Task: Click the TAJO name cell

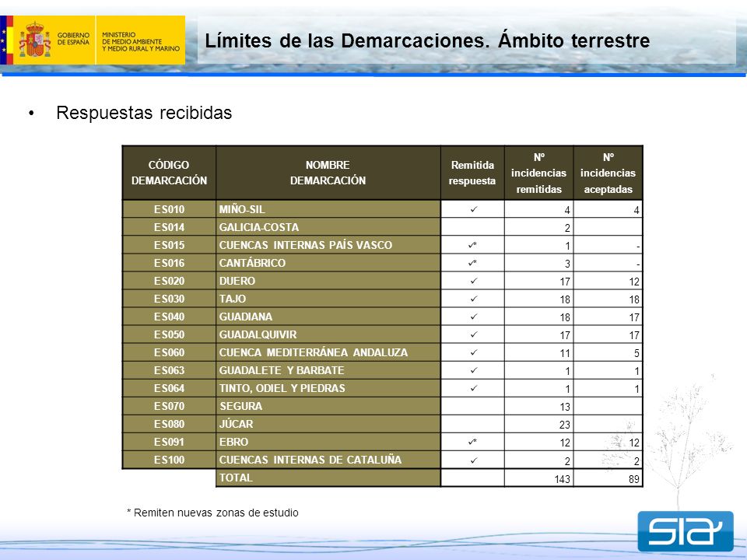Action: (x=328, y=299)
